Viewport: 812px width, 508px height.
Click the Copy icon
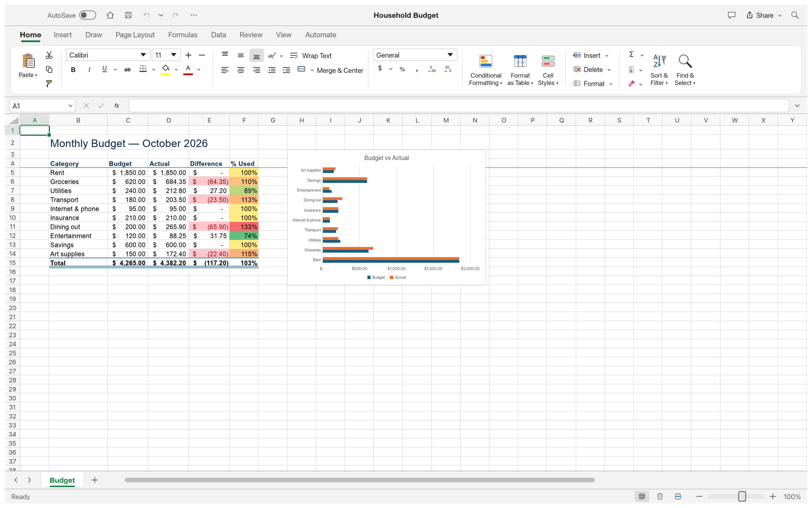[x=49, y=69]
